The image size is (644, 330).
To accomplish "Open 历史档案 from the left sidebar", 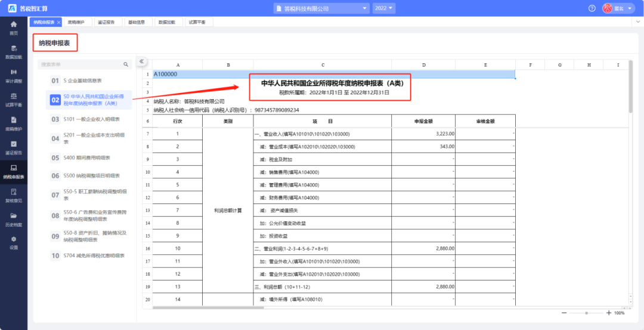I will tap(14, 220).
